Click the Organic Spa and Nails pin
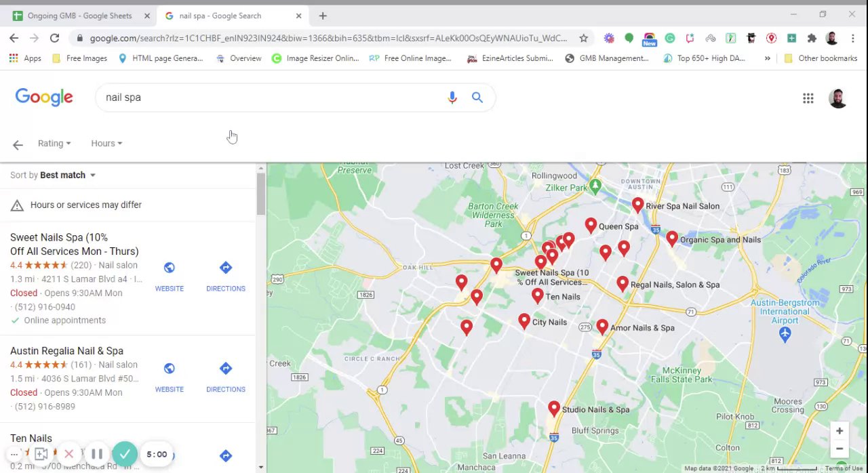Viewport: 868px width, 473px height. 671,238
